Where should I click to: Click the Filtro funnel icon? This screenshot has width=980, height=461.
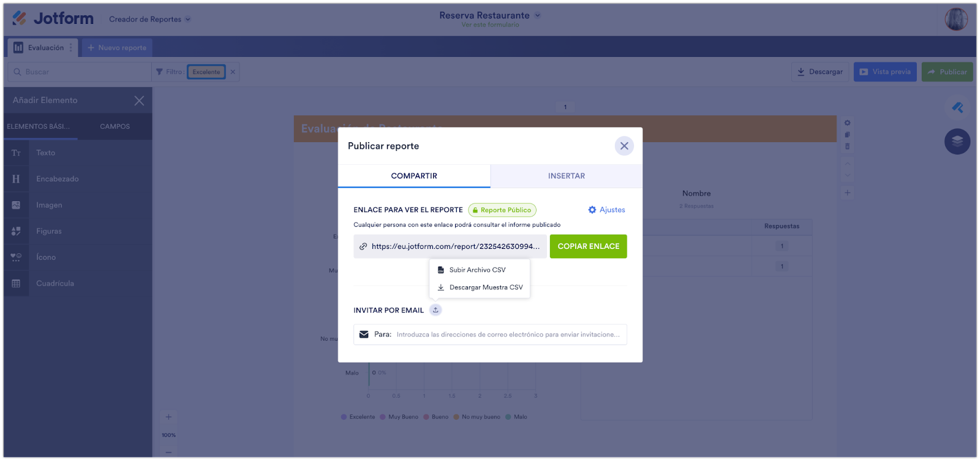159,72
